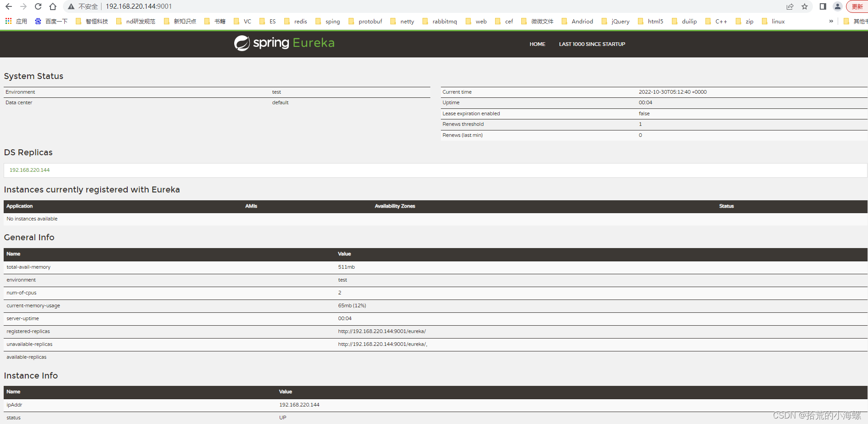Click the Spring Eureka logo

click(x=284, y=43)
